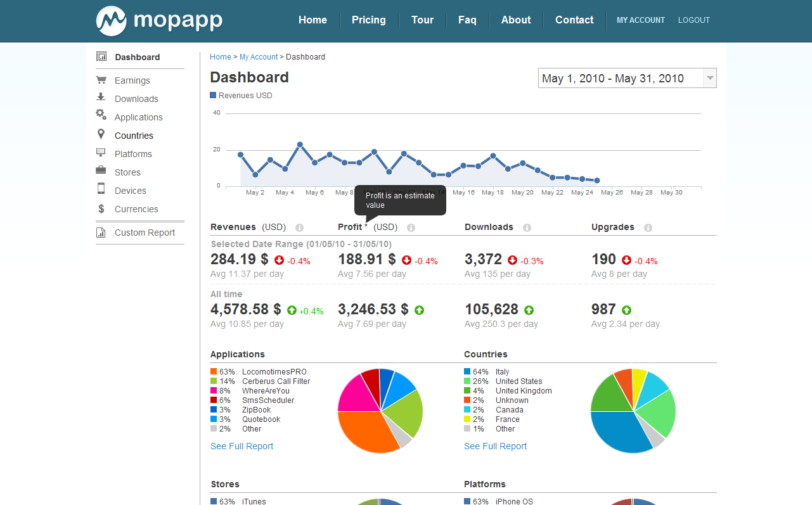Click the Custom Report document icon
The image size is (812, 505).
coord(101,233)
